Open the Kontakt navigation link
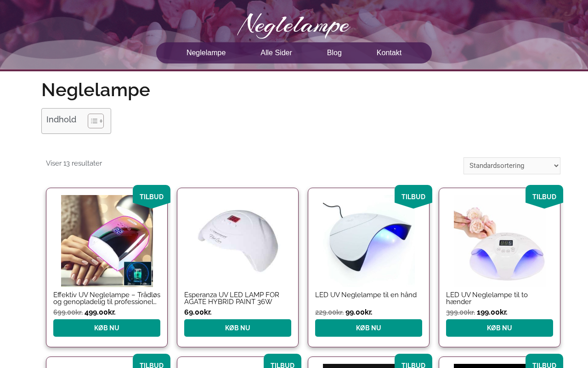Image resolution: width=588 pixels, height=368 pixels. tap(389, 53)
